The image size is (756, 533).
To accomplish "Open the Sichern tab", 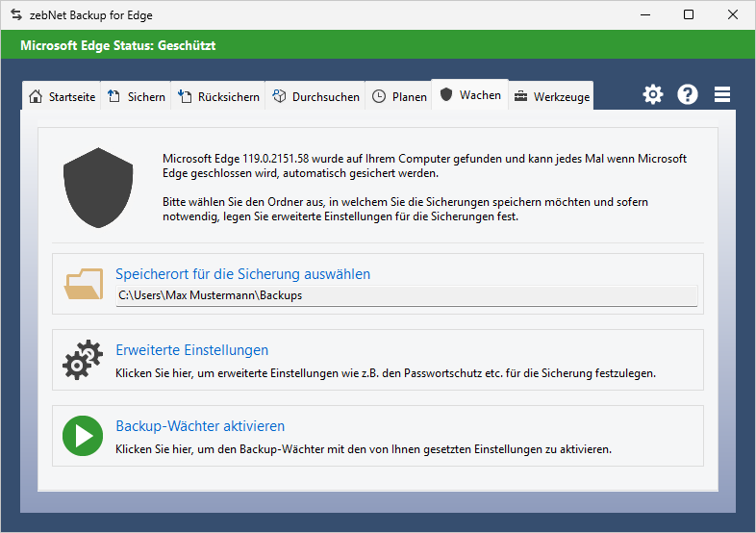I will coord(136,96).
